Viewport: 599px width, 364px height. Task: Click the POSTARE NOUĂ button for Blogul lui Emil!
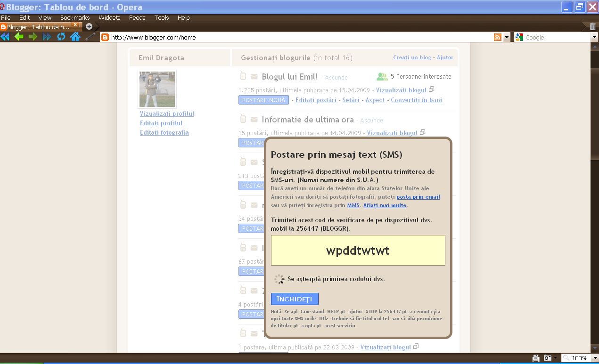263,100
